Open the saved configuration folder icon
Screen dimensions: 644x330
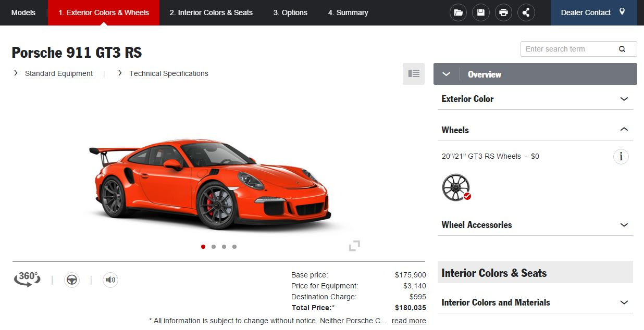(459, 12)
